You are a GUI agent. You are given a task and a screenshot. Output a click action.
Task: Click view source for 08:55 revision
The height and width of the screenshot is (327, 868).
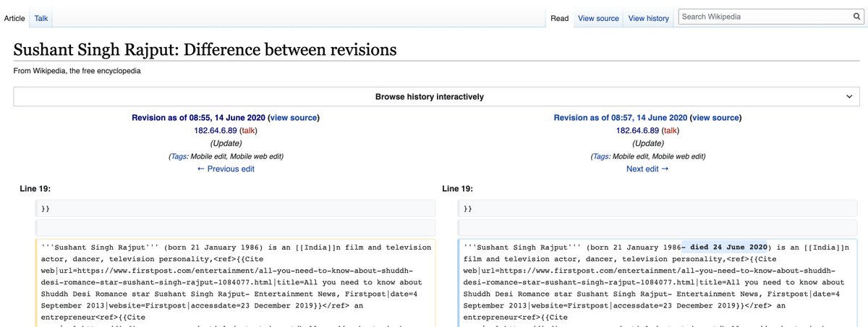[293, 117]
